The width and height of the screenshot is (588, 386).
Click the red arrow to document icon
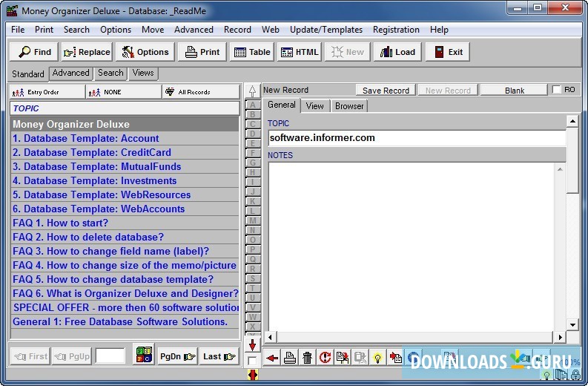(x=395, y=358)
